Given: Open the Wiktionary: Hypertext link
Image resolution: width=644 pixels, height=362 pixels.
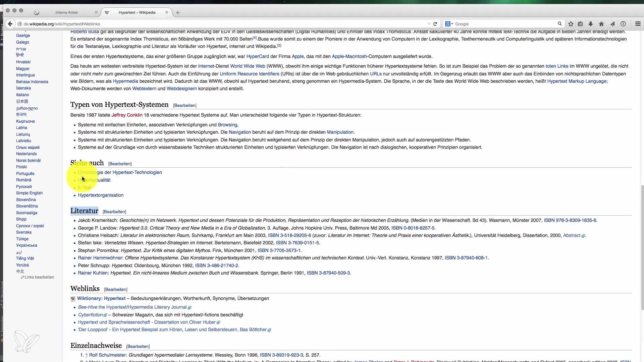Looking at the screenshot, I should click(101, 298).
